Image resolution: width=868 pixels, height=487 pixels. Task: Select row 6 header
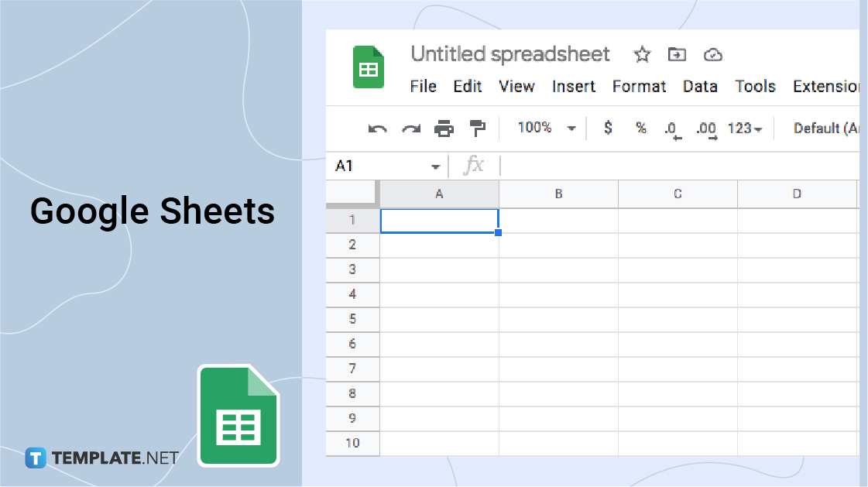tap(352, 345)
